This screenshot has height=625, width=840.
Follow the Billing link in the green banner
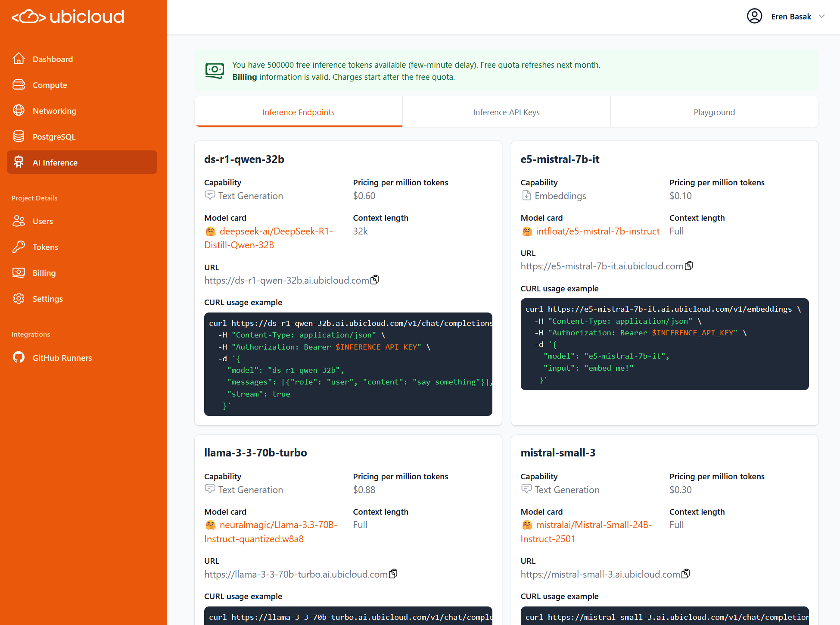[x=245, y=77]
